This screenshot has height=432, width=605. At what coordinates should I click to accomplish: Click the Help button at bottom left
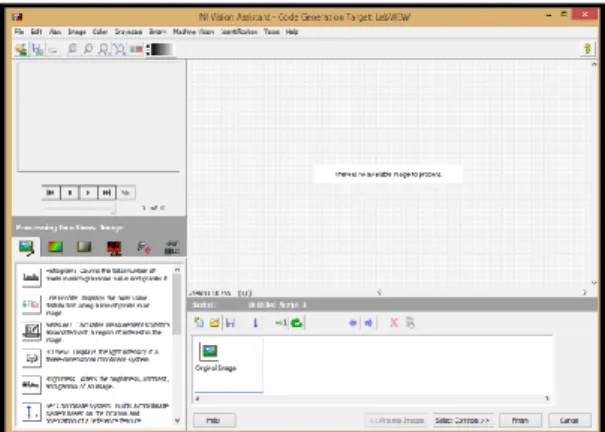[214, 420]
